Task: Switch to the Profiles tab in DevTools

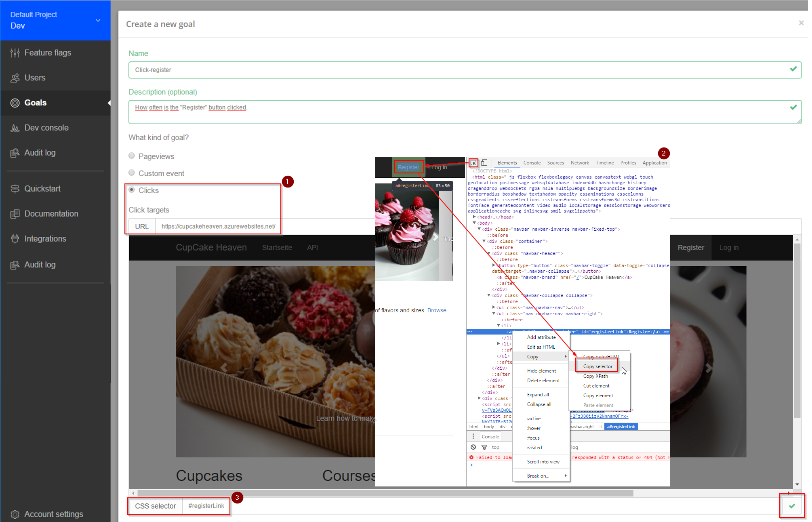Action: pos(628,163)
